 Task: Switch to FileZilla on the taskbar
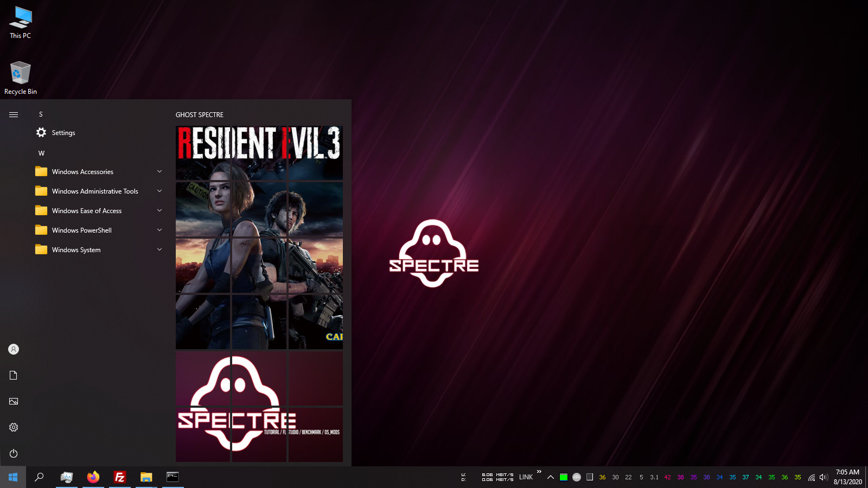click(x=120, y=477)
